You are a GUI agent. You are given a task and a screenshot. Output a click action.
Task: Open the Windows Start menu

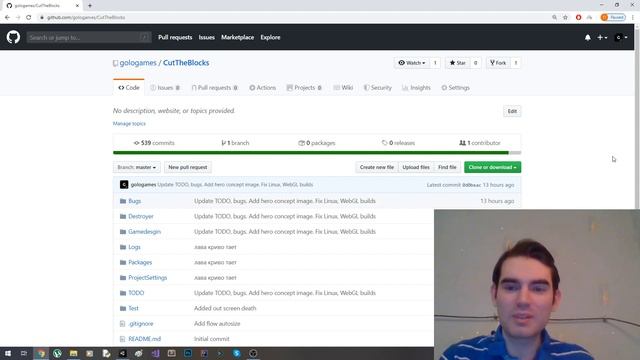[x=8, y=353]
